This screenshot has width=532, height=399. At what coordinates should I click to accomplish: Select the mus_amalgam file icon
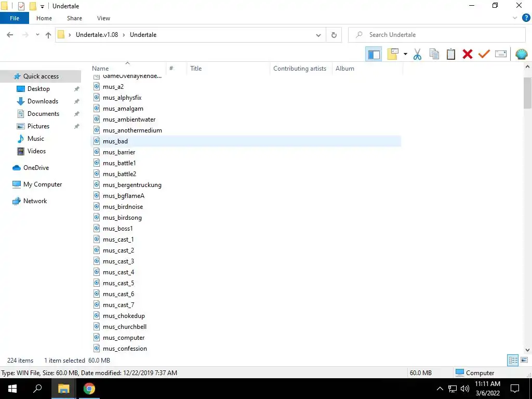97,109
